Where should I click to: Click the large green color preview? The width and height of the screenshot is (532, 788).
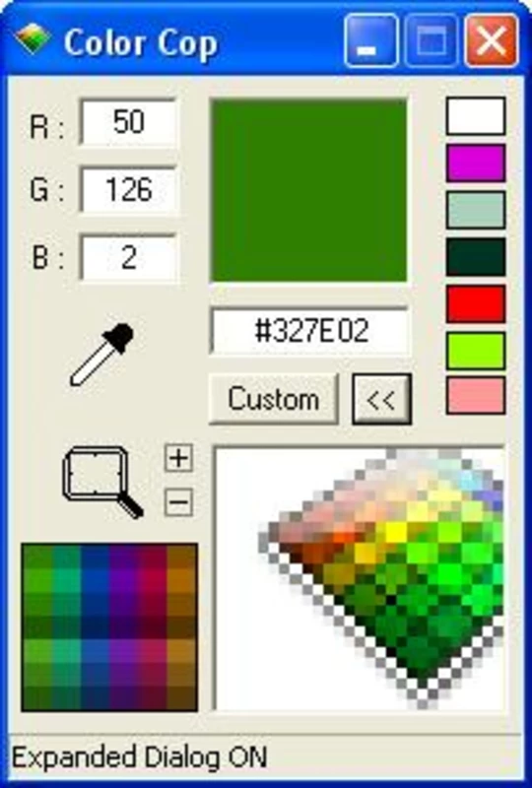coord(308,190)
